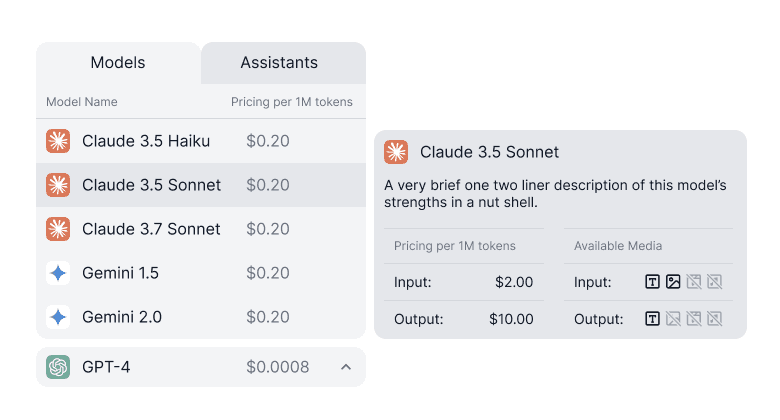
Task: Click the disabled Output image media icon
Action: [673, 319]
